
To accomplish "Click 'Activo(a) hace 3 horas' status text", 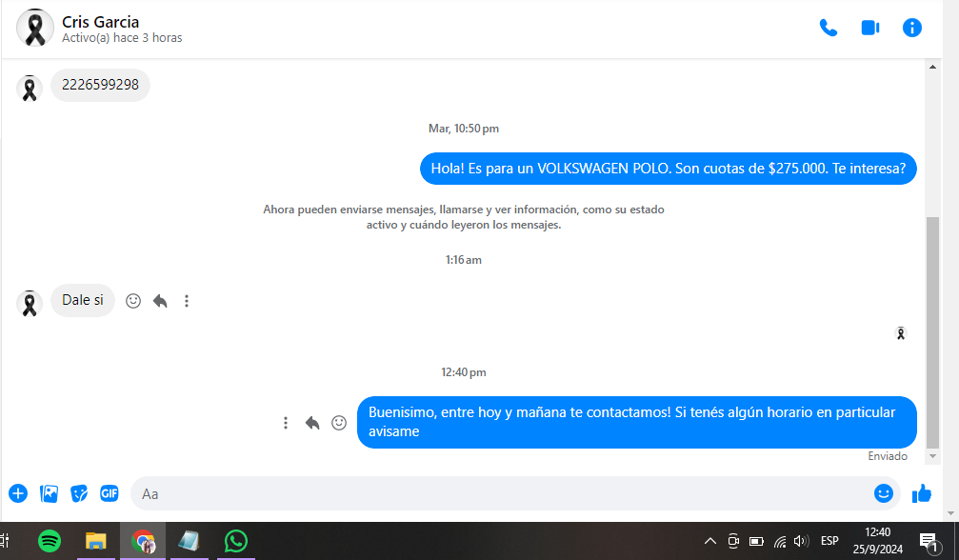I will 122,38.
